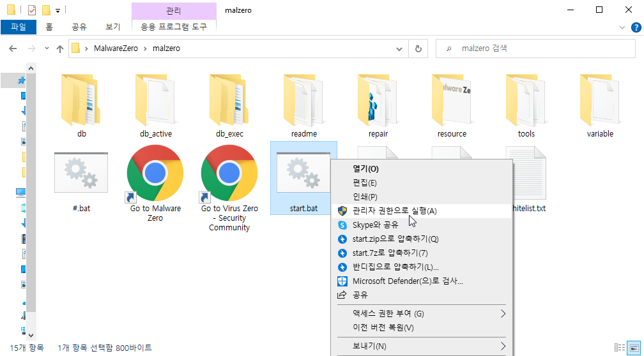Click Quick Access star in sidebar
Image resolution: width=644 pixels, height=356 pixels.
click(21, 80)
